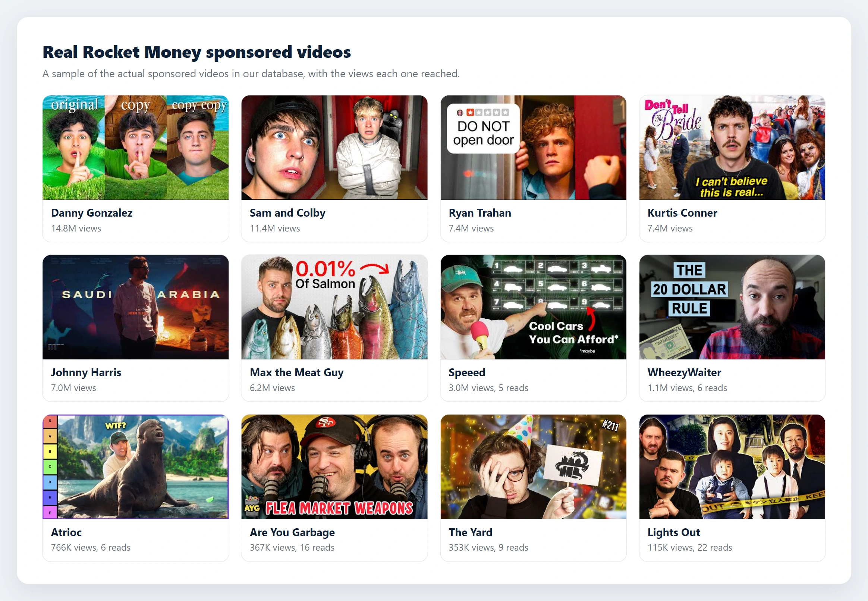Click '353K views, 9 reads' text
This screenshot has width=868, height=601.
pyautogui.click(x=488, y=548)
